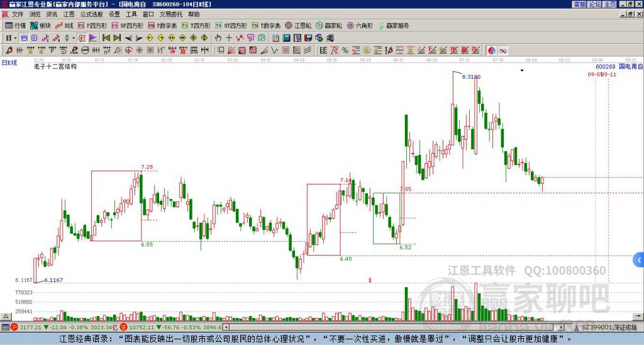Open the P数字表 tool
The image size is (644, 345).
(x=162, y=25)
